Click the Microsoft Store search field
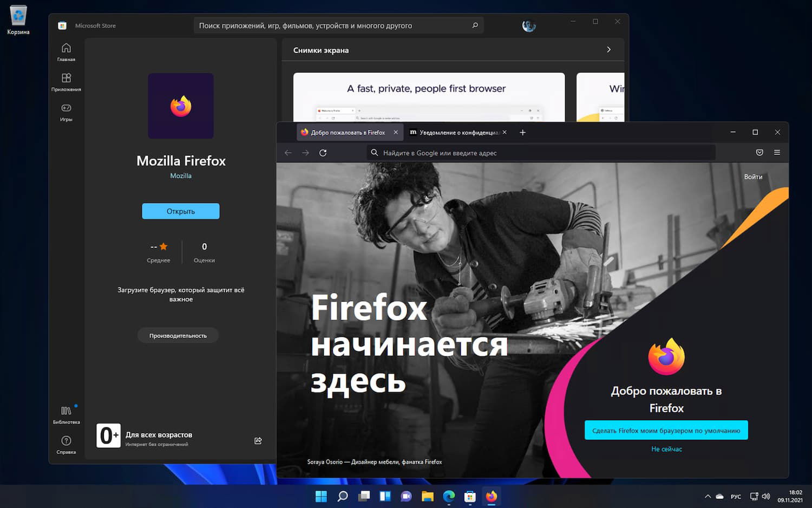812x508 pixels. pyautogui.click(x=339, y=25)
